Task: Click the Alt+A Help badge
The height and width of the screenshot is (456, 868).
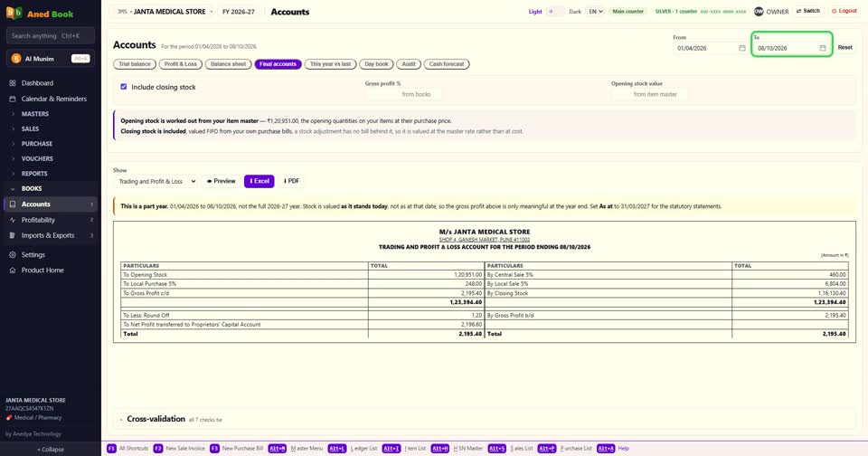Action: coord(606,448)
